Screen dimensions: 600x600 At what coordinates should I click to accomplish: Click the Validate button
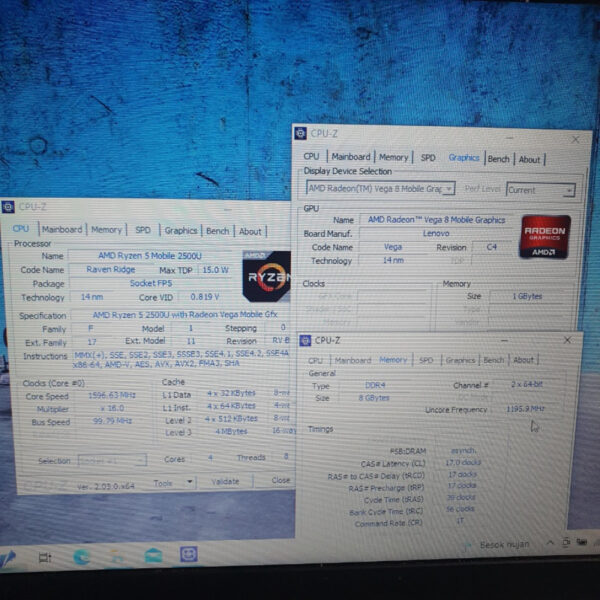pyautogui.click(x=225, y=481)
